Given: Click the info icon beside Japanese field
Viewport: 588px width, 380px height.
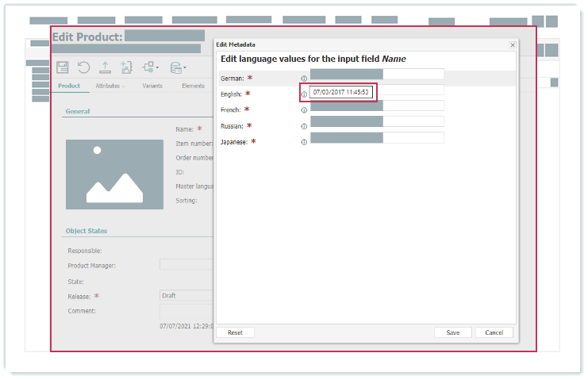Looking at the screenshot, I should coord(304,142).
